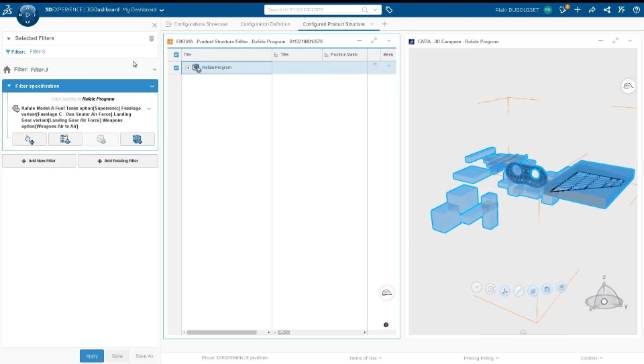The height and width of the screenshot is (364, 644).
Task: Click the Save As button
Action: click(144, 356)
